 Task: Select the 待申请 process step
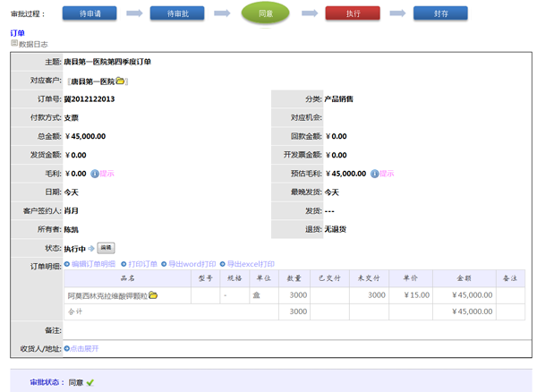(x=89, y=14)
